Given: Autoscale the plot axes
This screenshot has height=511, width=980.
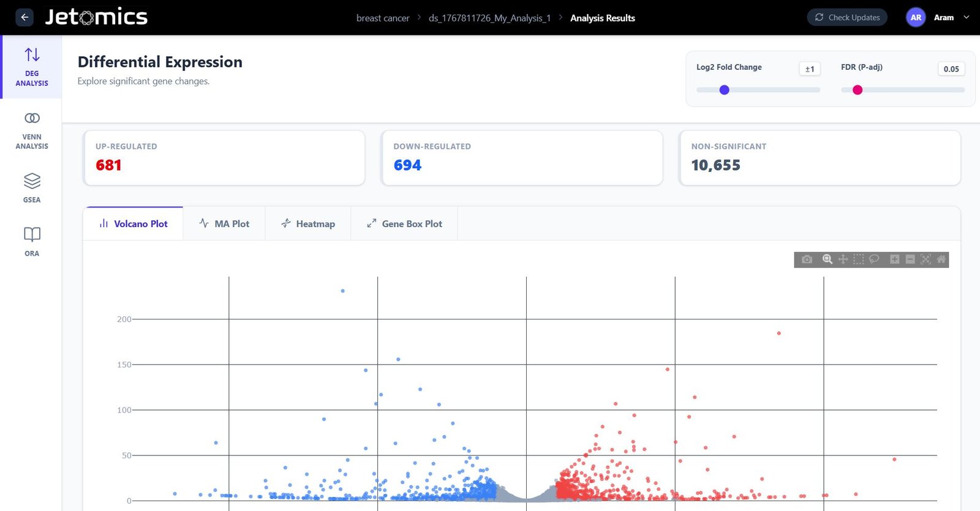Looking at the screenshot, I should [925, 259].
